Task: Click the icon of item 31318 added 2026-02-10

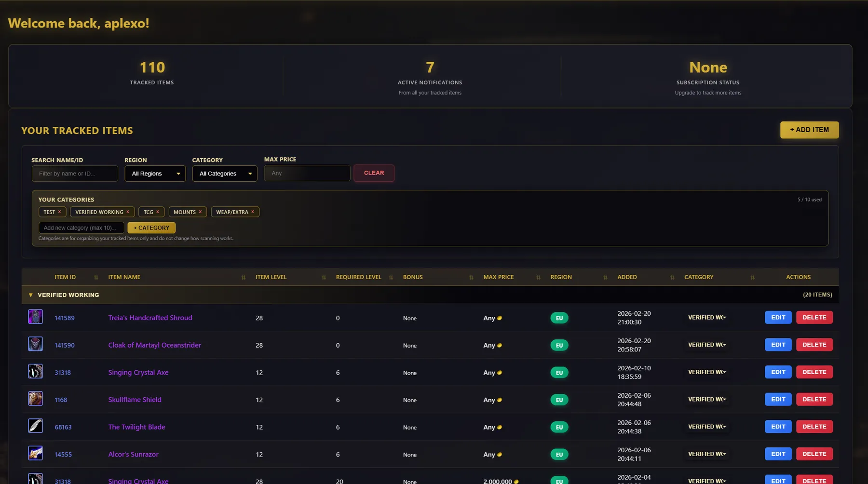Action: pos(35,371)
